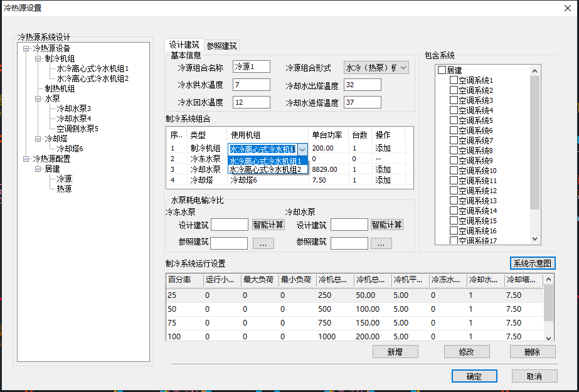This screenshot has width=579, height=392.
Task: Collapse the 冷热源设备 tree node
Action: pos(25,48)
